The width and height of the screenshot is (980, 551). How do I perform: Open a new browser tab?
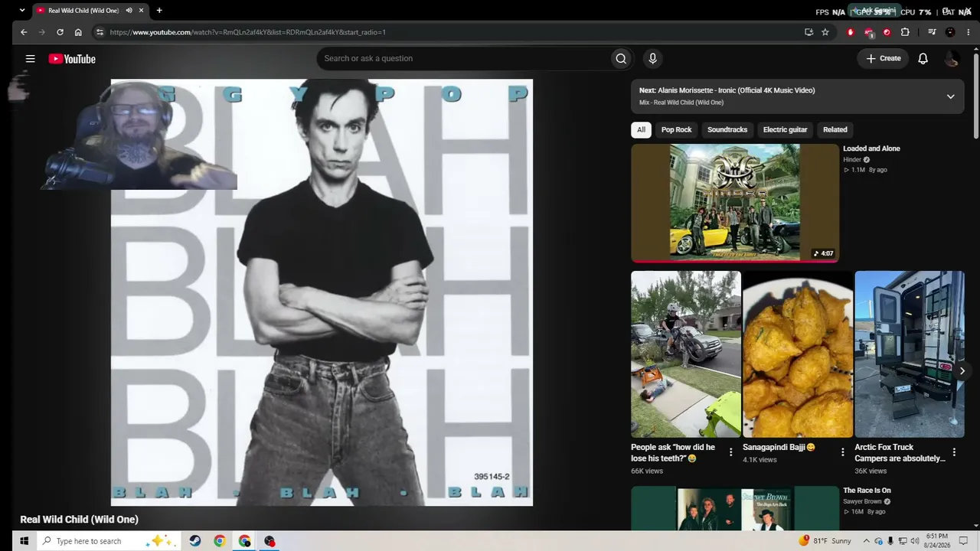pos(159,11)
